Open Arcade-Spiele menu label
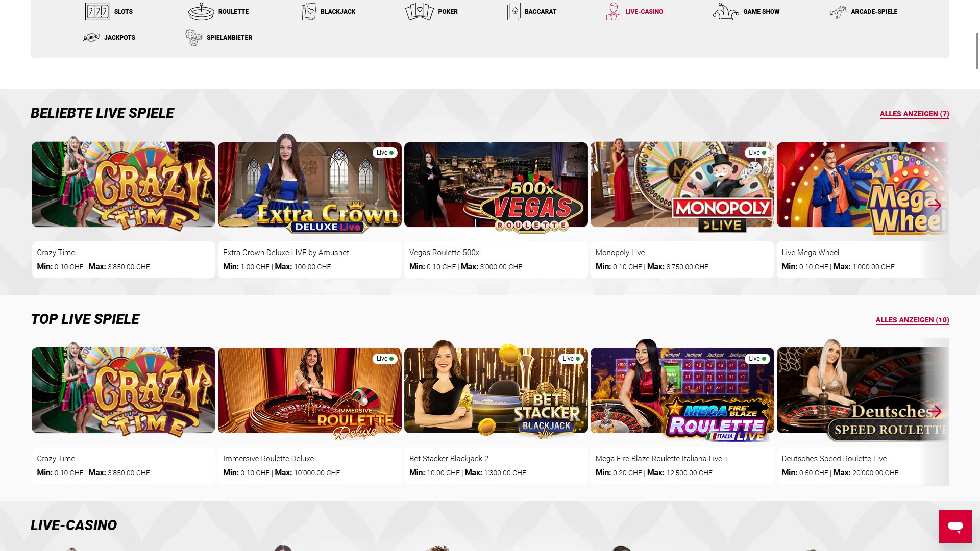This screenshot has height=551, width=980. pos(874,11)
